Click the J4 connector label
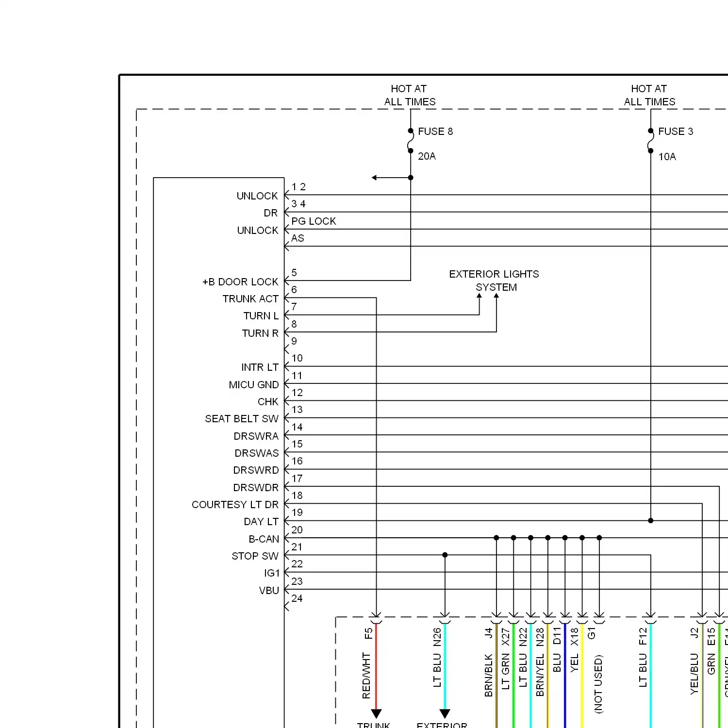 tap(488, 633)
